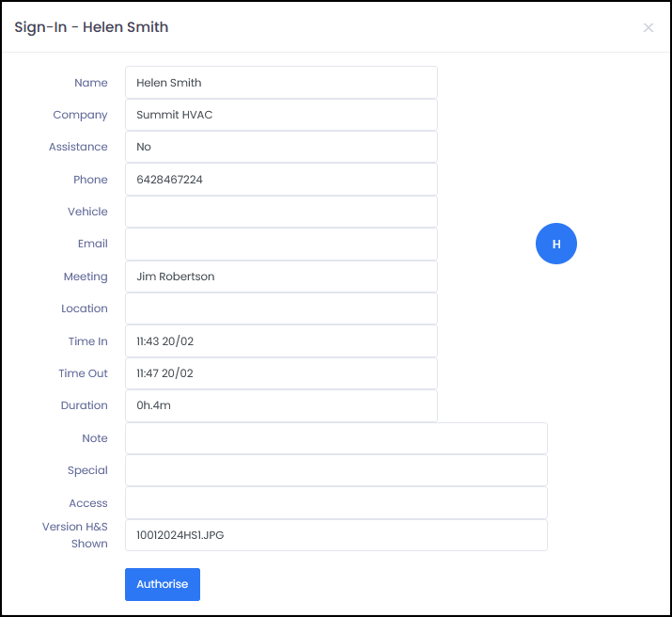Click the empty Special input field
The height and width of the screenshot is (617, 672).
pyautogui.click(x=336, y=470)
